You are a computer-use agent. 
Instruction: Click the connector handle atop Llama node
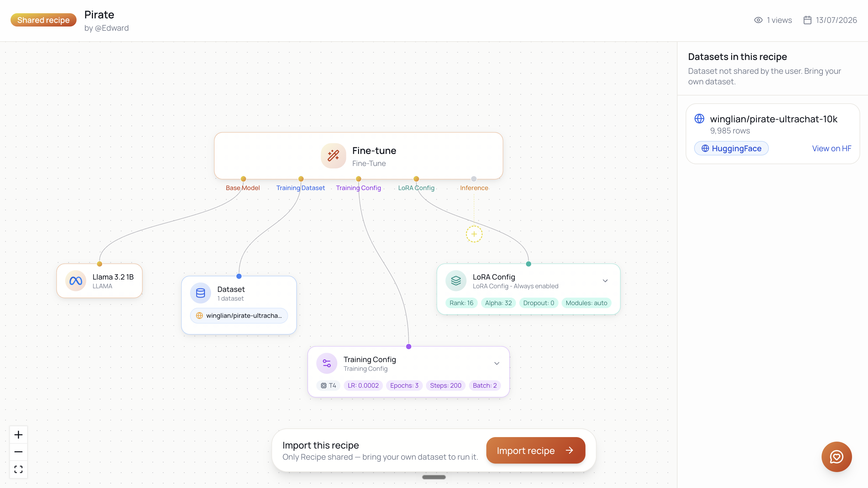tap(99, 264)
